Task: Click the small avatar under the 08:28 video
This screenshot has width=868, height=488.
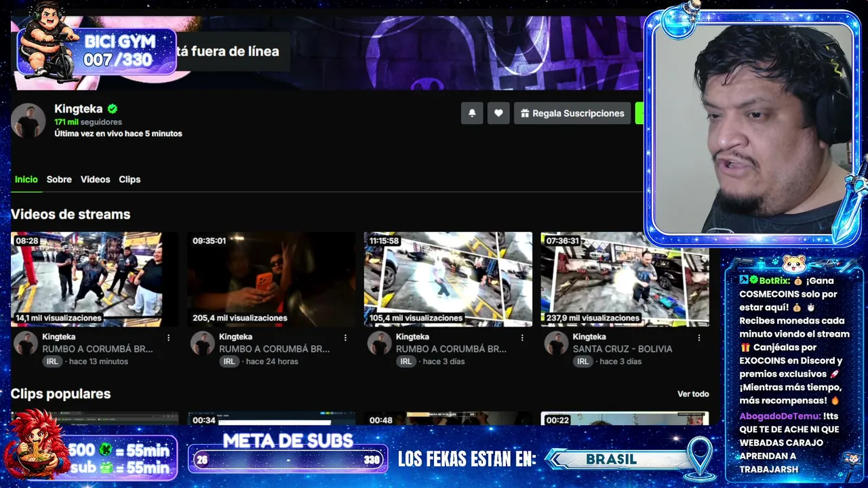Action: tap(26, 343)
